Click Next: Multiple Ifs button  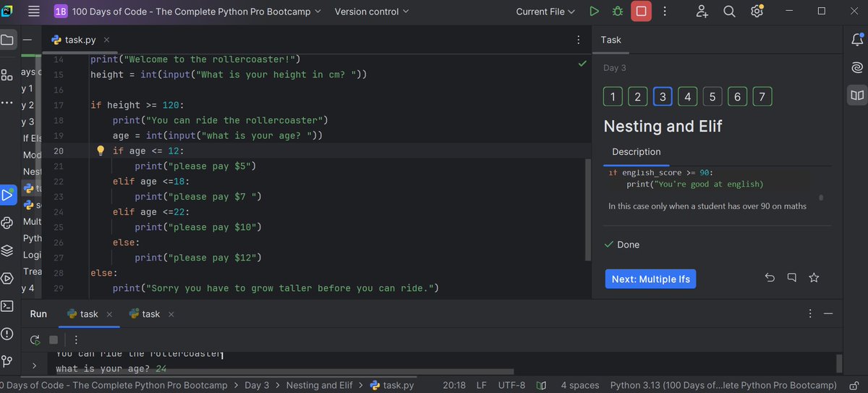[650, 279]
